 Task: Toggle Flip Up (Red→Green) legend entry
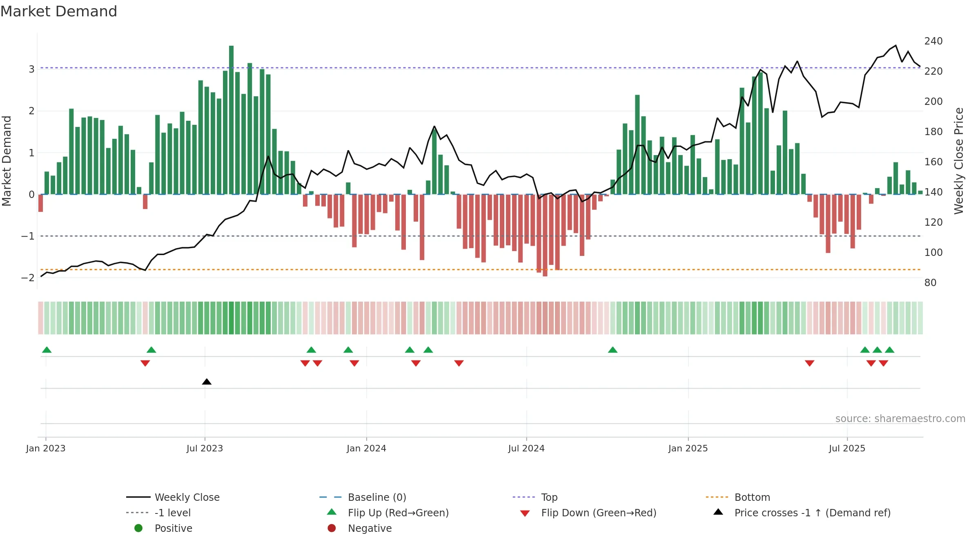(388, 513)
